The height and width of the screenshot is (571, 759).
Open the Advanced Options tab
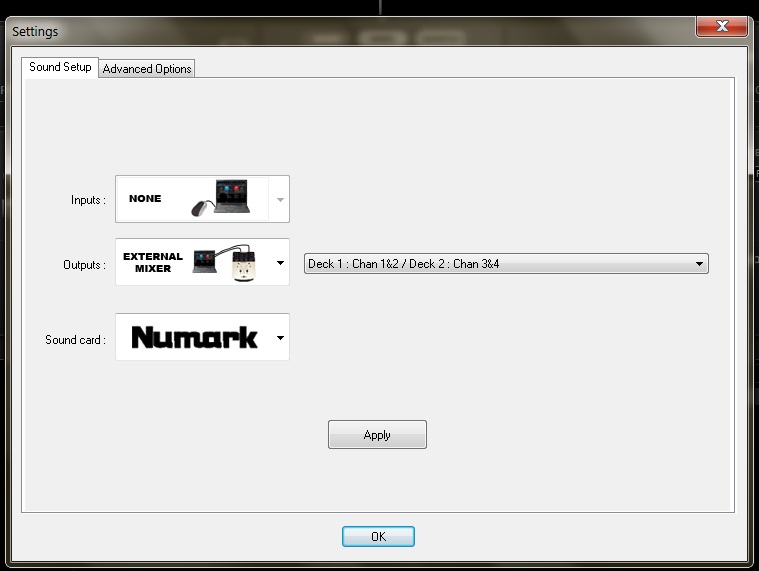[147, 69]
